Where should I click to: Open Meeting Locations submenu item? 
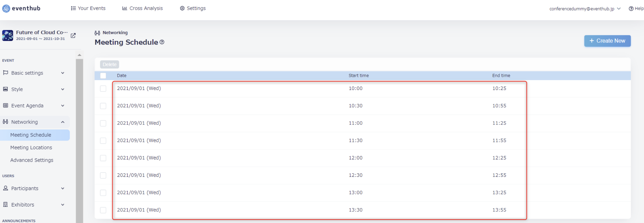[31, 148]
